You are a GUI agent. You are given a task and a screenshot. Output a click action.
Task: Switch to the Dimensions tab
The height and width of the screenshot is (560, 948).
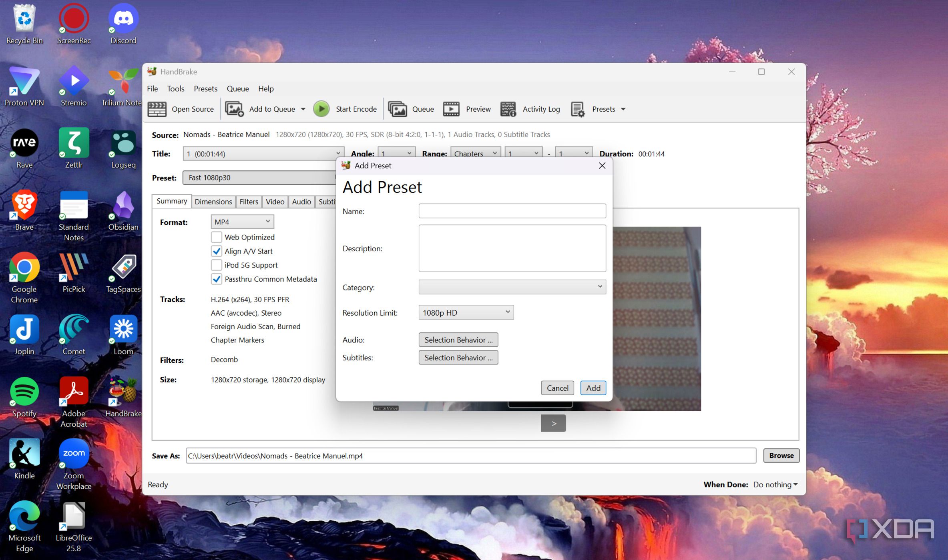click(213, 202)
